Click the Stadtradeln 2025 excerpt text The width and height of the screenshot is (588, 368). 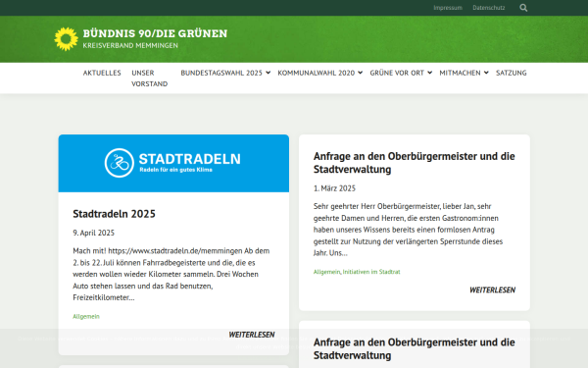(x=171, y=274)
